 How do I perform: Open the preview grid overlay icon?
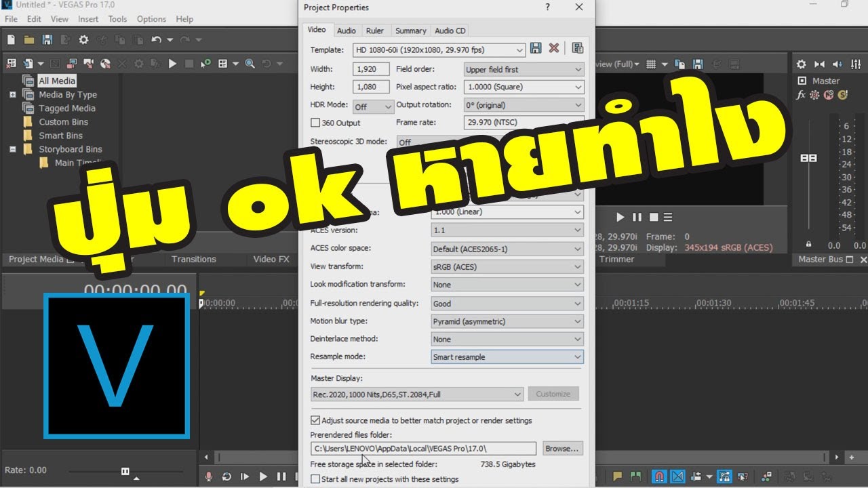[x=651, y=64]
